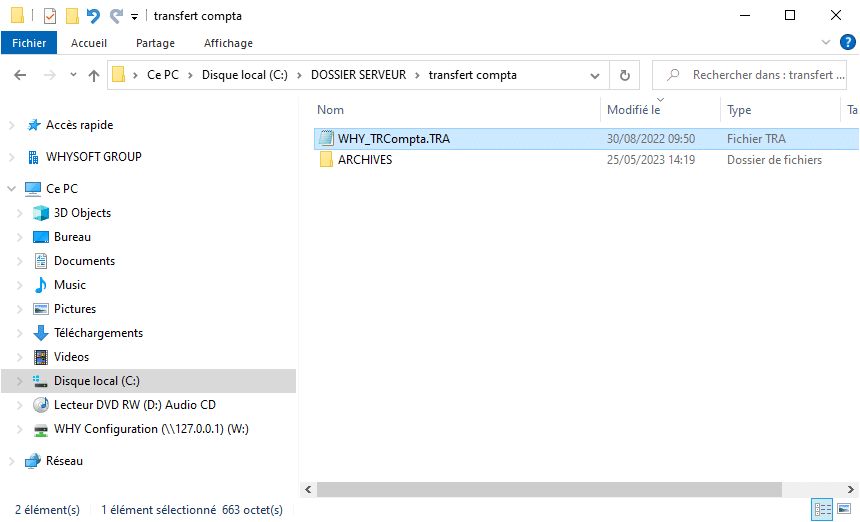Expand the ribbon with the chevron
This screenshot has width=860, height=522.
point(825,42)
